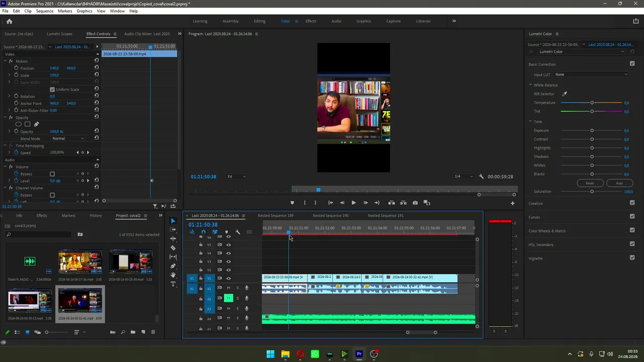The height and width of the screenshot is (362, 644).
Task: Click the Add Marker button in Program monitor
Action: [x=292, y=203]
